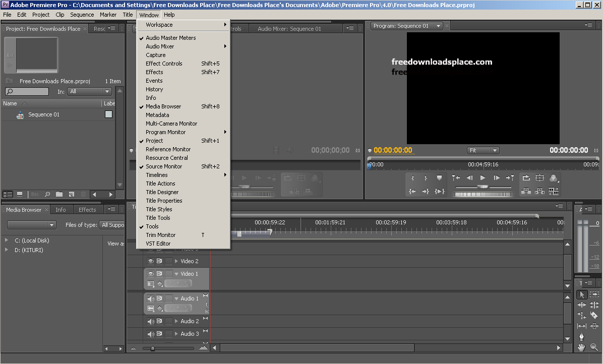Open the Help menu
Viewport: 603px width, 364px height.
click(x=169, y=15)
